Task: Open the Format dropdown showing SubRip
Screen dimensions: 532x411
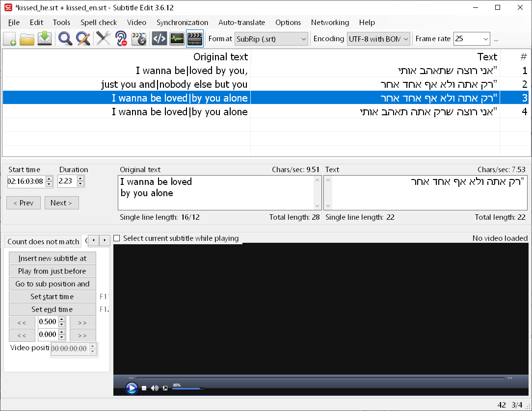Action: [303, 39]
